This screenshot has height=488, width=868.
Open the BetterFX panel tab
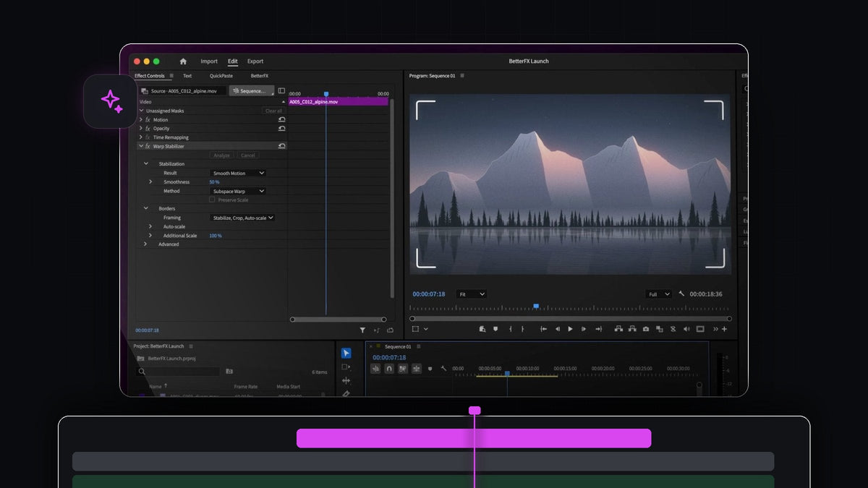(x=260, y=76)
